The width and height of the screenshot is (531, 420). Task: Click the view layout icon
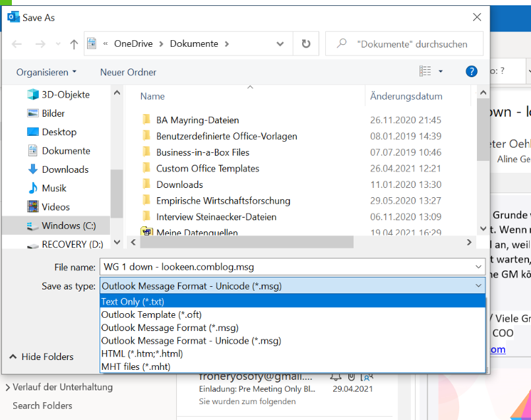[x=425, y=71]
